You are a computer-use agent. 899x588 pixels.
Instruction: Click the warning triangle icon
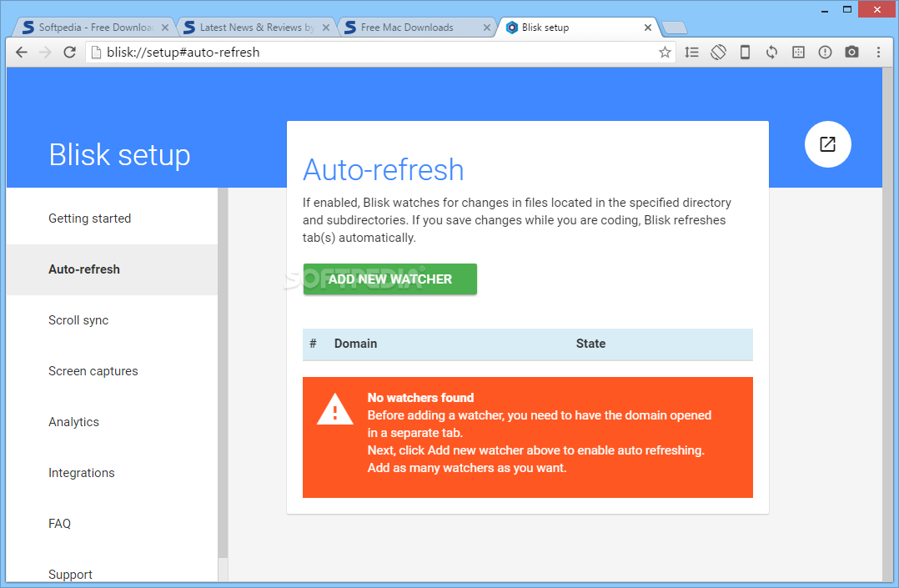coord(335,409)
